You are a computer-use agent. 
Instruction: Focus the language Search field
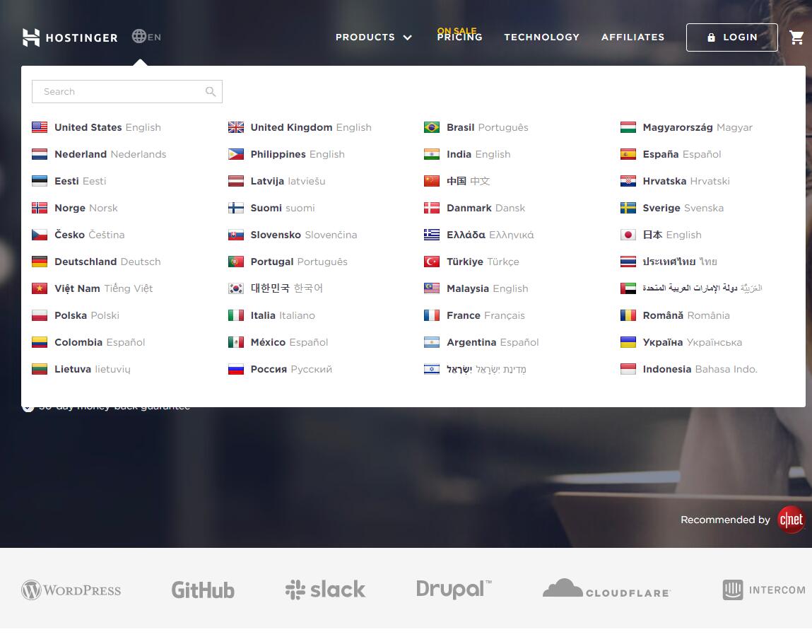(127, 92)
